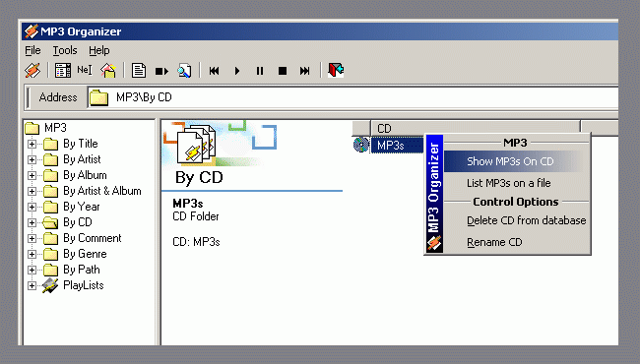Click the bold MP3s heading in info pane
Screen dimensions: 640x364
(188, 204)
